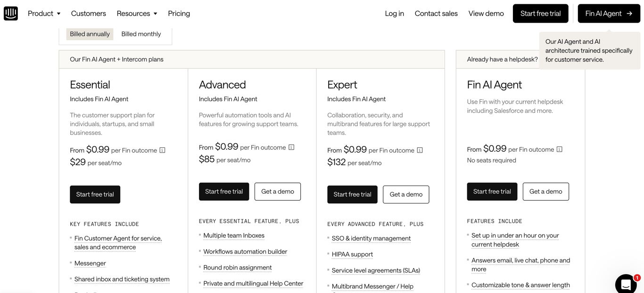Get a demo for Fin AI Agent plan

click(x=545, y=192)
